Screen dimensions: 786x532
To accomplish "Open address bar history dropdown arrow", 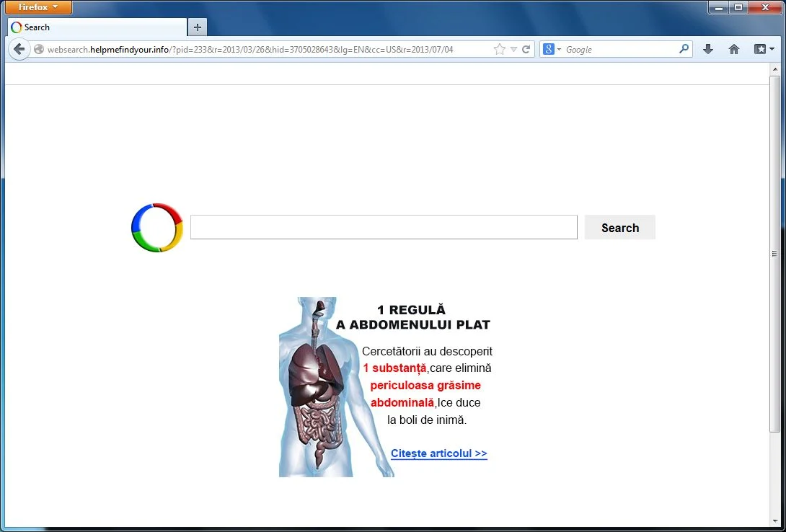I will click(513, 50).
